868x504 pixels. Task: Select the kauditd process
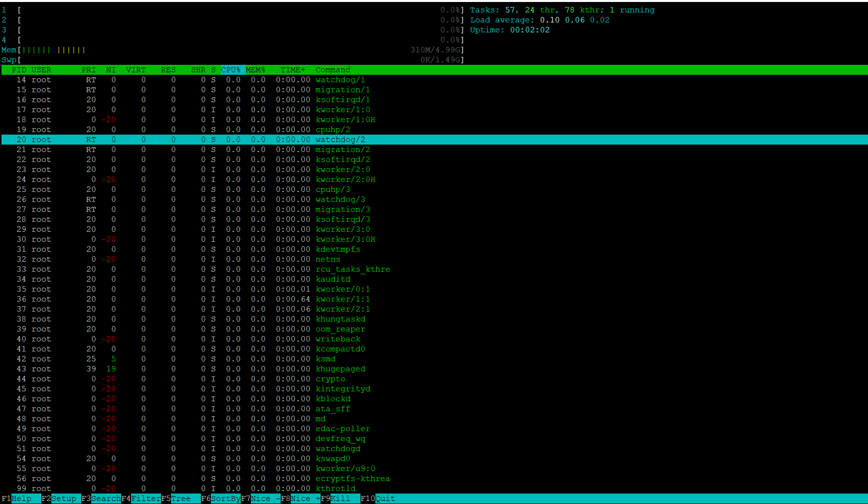click(x=434, y=279)
